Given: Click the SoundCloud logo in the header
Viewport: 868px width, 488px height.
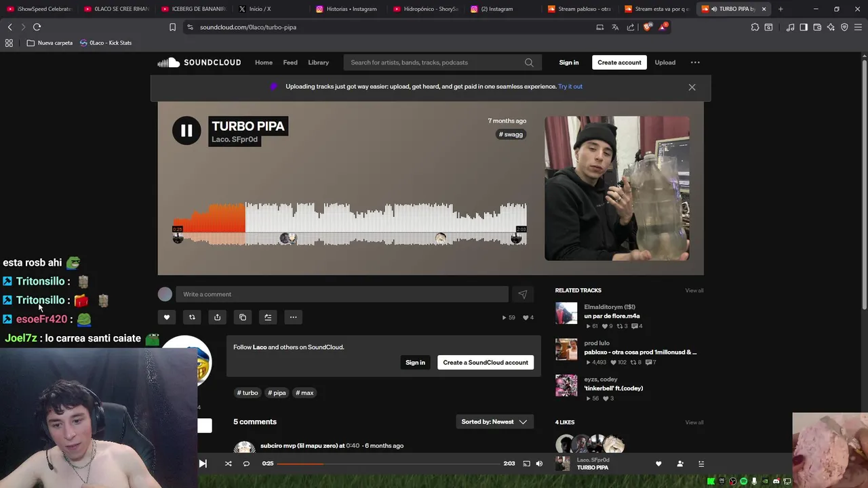Looking at the screenshot, I should pyautogui.click(x=199, y=62).
